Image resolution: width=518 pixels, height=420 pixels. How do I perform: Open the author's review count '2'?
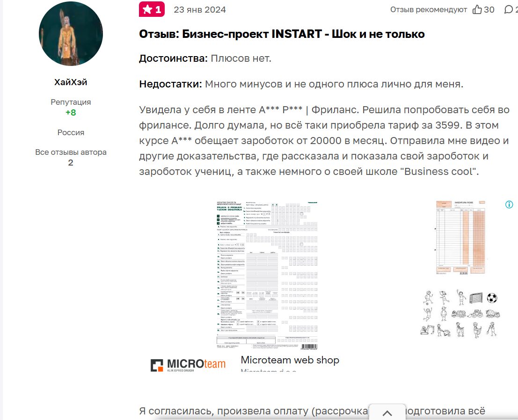[71, 163]
